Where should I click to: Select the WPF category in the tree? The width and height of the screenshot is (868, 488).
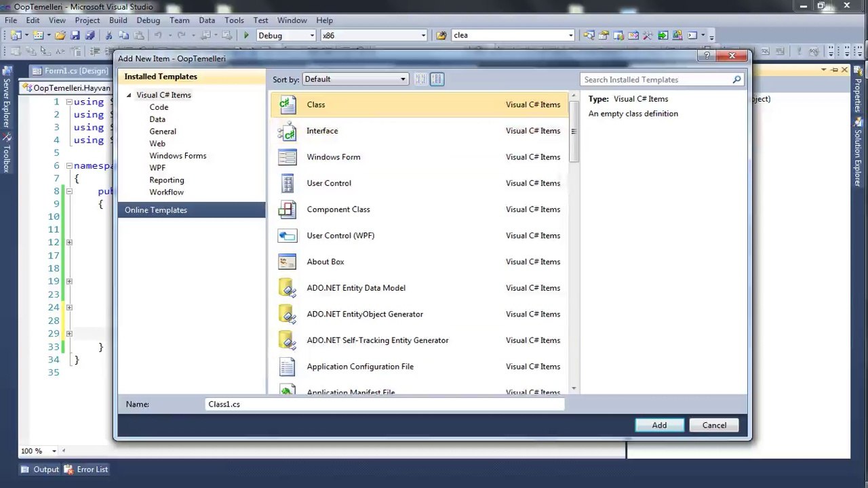(157, 168)
